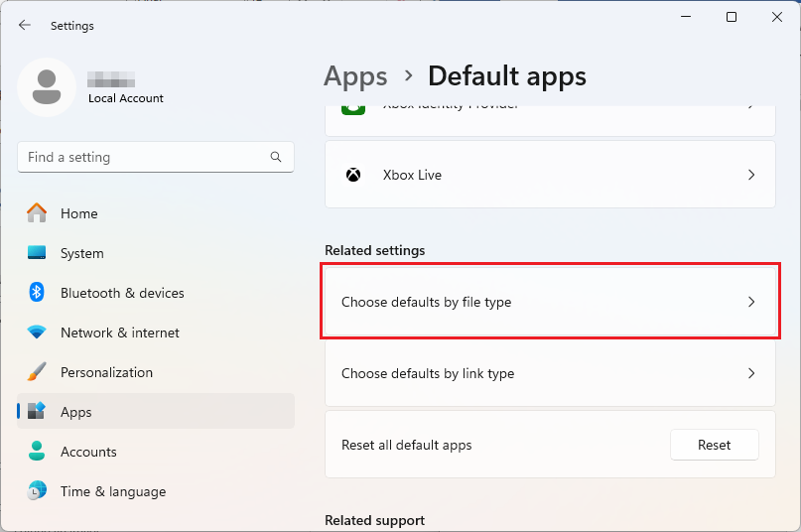Click the System monitor icon

(x=37, y=252)
